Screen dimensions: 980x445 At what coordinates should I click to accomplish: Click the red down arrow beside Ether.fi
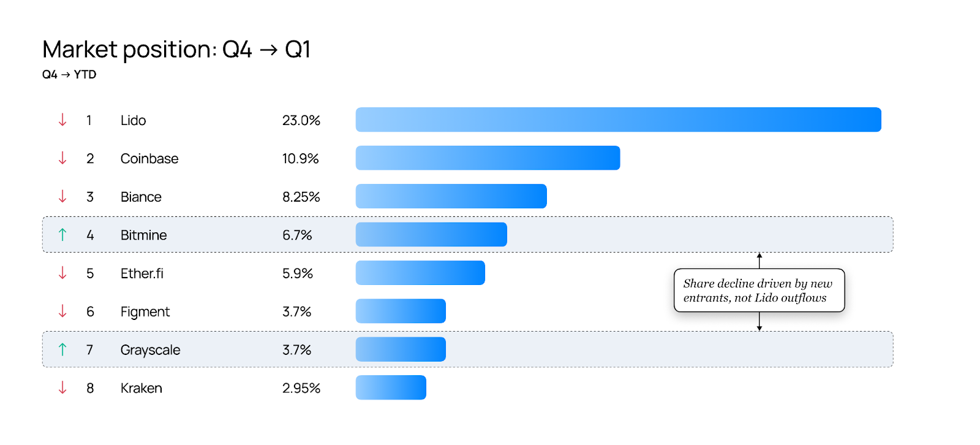pyautogui.click(x=62, y=273)
